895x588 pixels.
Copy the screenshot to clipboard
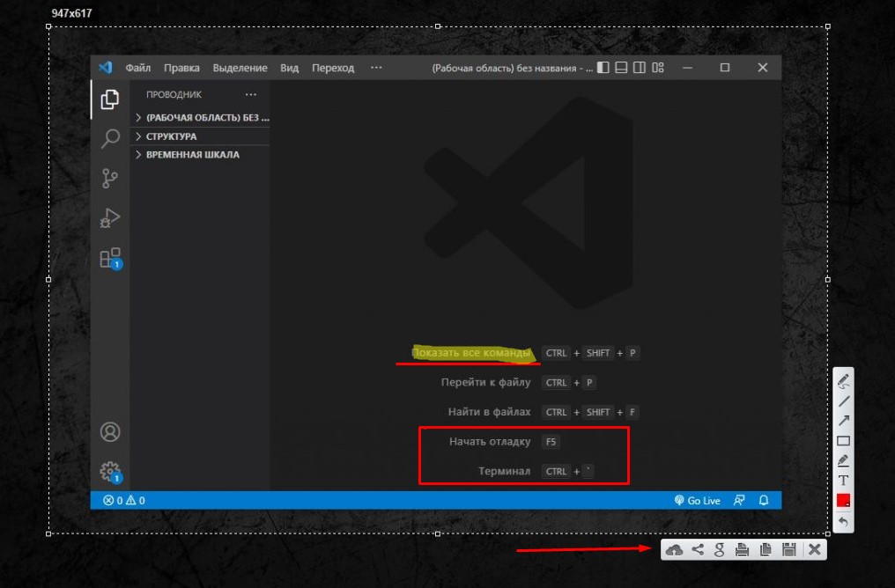tap(766, 550)
